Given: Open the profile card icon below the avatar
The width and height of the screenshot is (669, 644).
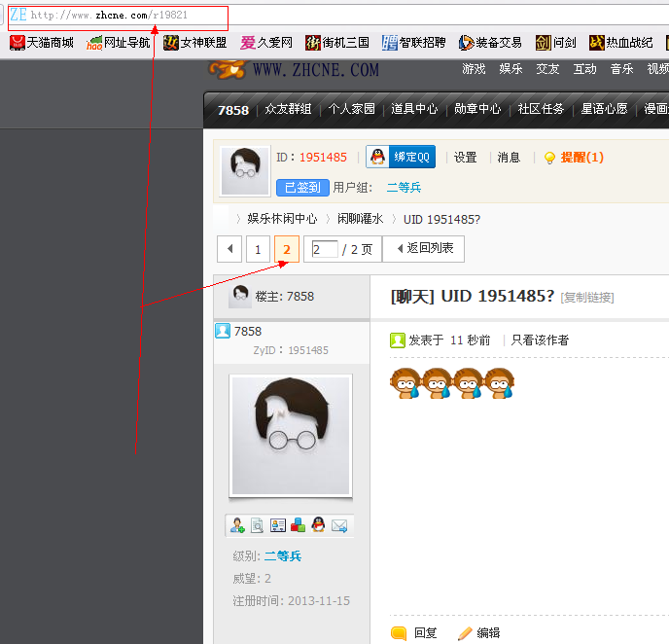Looking at the screenshot, I should [278, 525].
